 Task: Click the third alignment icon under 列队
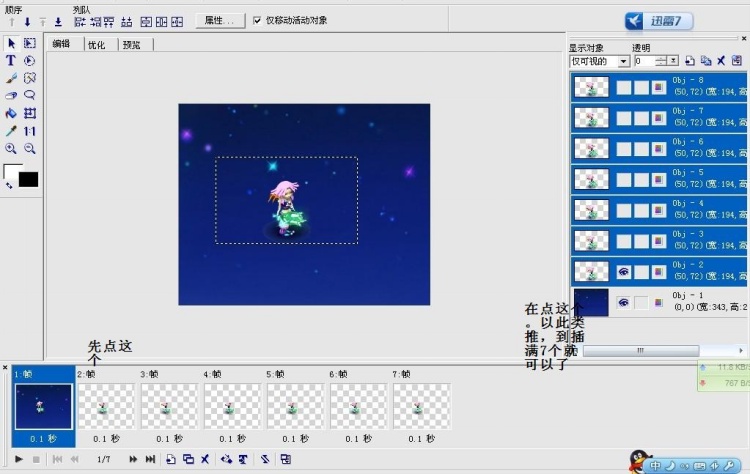109,22
